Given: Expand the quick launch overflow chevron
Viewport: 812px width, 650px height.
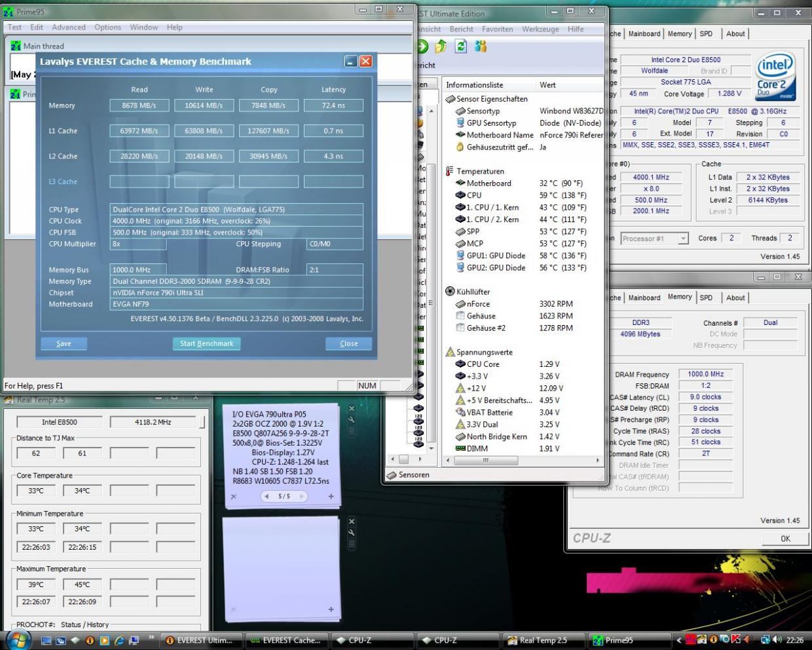Looking at the screenshot, I should click(152, 638).
